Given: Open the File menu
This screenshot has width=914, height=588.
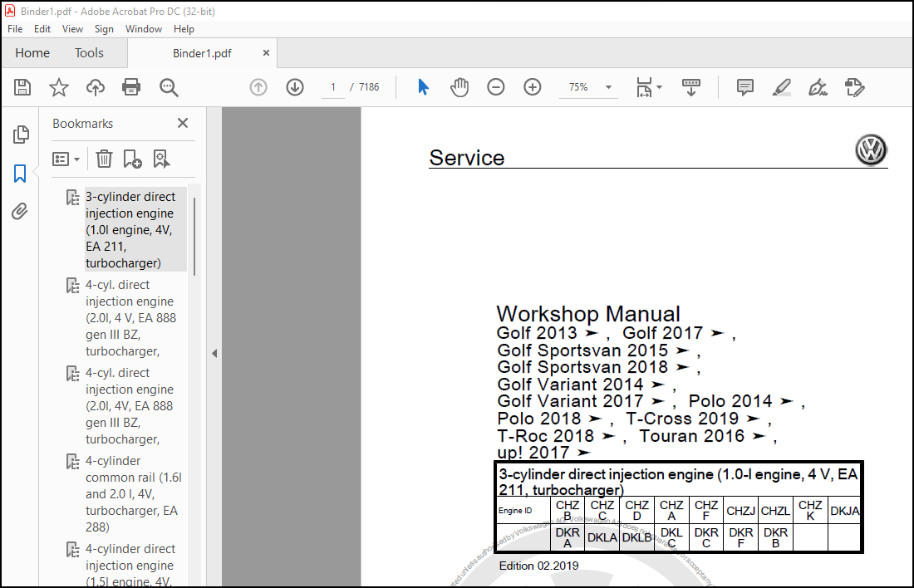Looking at the screenshot, I should tap(15, 29).
